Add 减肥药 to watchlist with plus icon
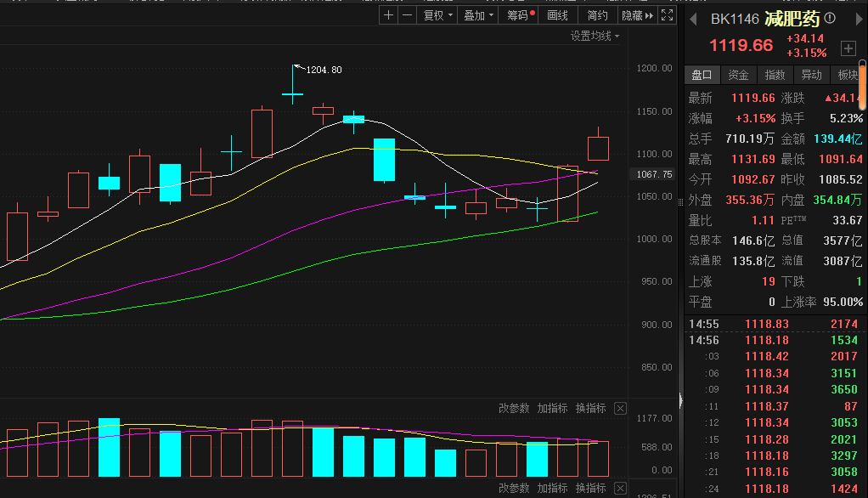 point(848,48)
